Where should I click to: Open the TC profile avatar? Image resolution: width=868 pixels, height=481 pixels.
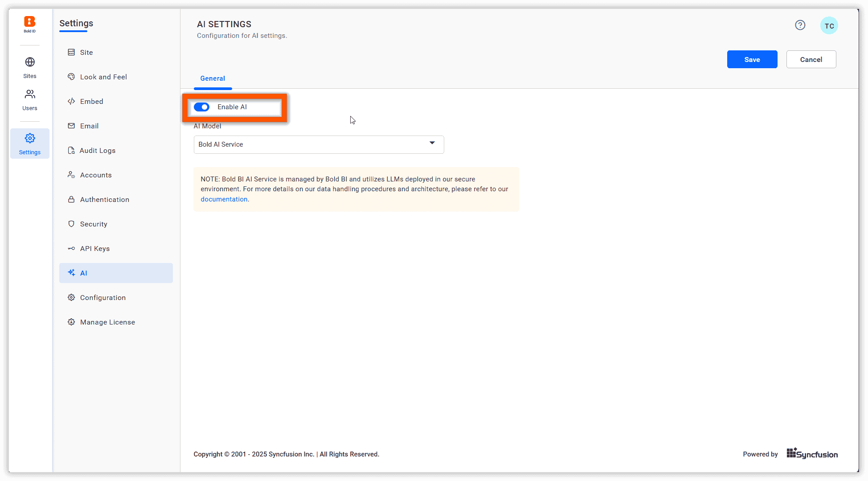pyautogui.click(x=829, y=25)
